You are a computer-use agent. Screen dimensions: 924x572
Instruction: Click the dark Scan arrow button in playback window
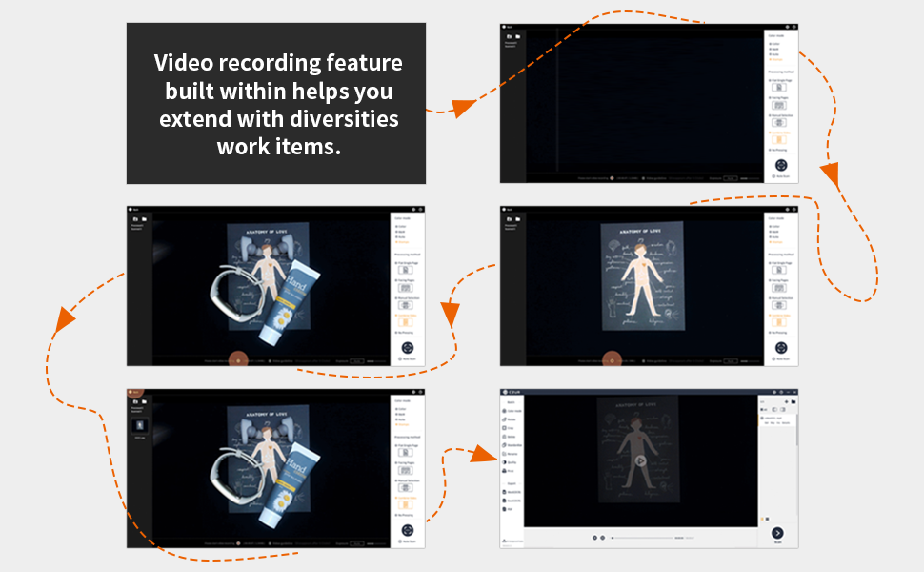(x=777, y=533)
